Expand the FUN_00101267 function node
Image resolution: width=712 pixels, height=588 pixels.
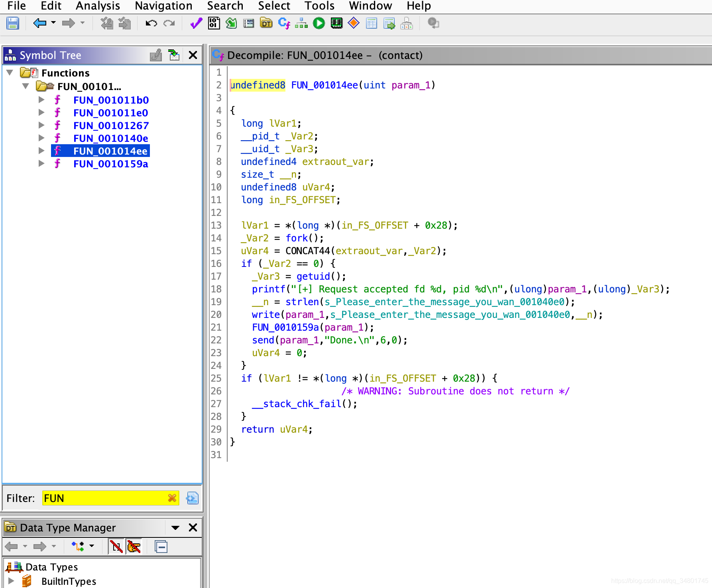point(41,125)
